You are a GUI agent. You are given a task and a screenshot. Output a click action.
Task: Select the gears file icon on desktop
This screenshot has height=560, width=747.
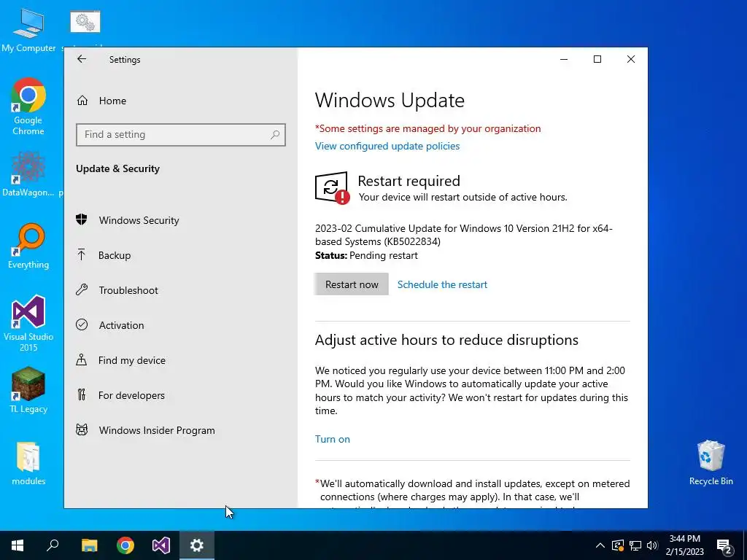pos(85,22)
